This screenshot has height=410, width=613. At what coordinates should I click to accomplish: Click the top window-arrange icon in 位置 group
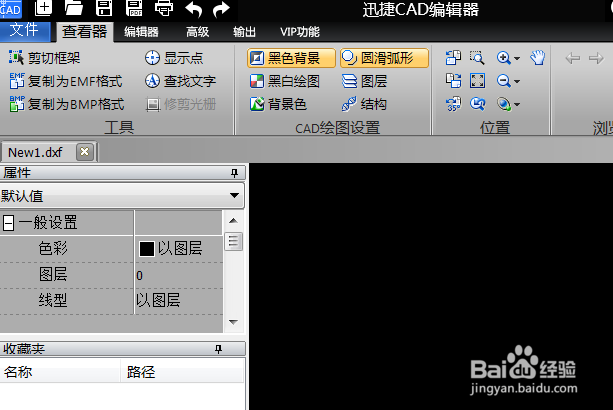(453, 58)
